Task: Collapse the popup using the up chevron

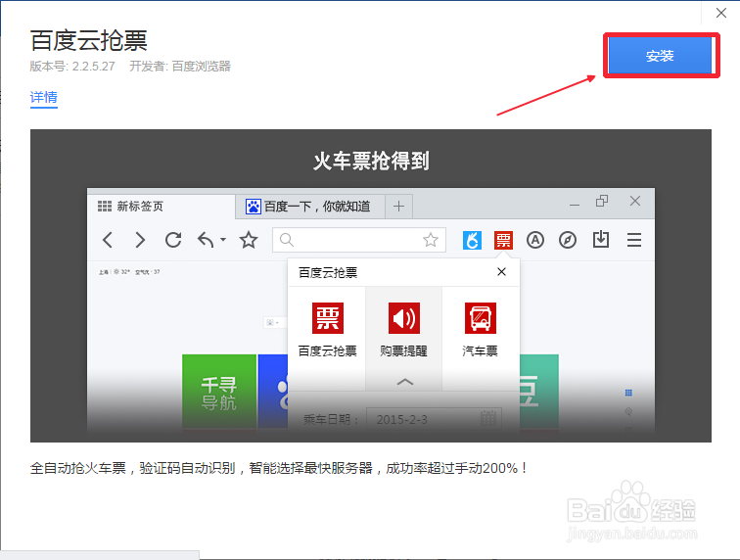Action: click(405, 382)
